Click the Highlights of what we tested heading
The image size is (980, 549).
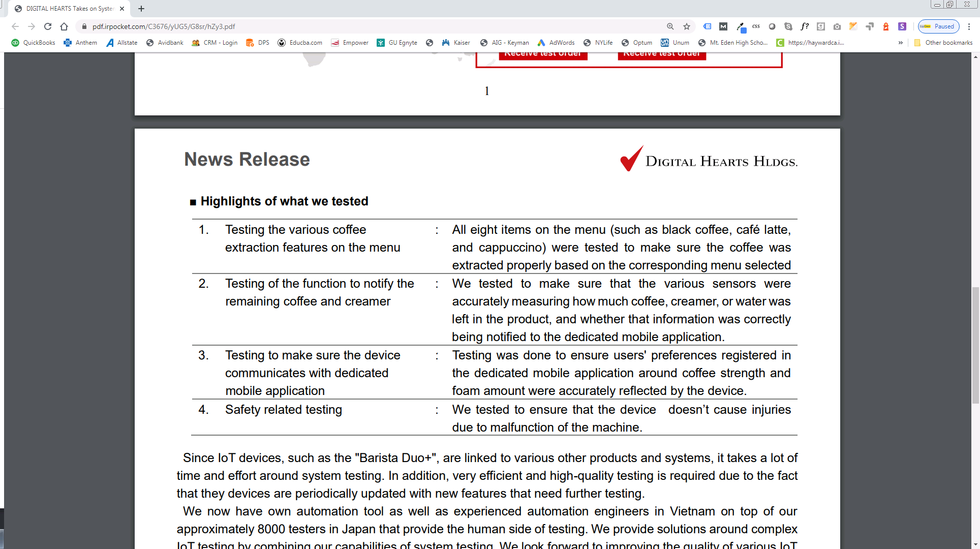coord(284,201)
